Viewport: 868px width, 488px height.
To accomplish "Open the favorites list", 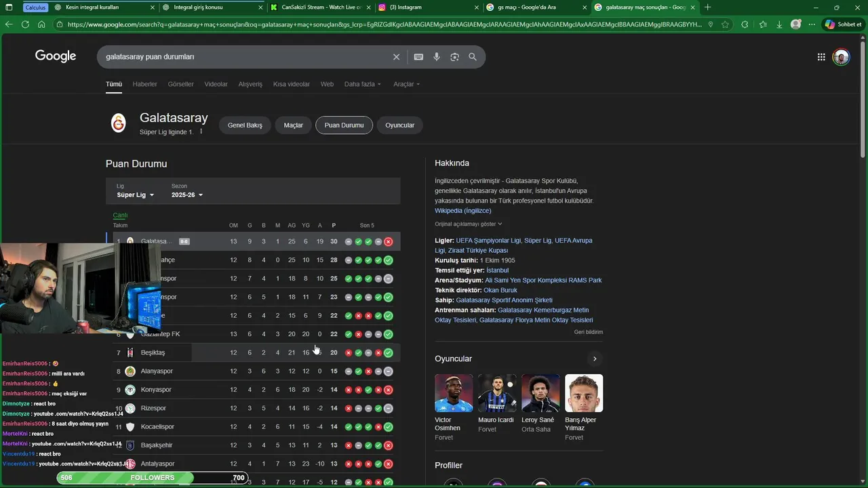I will coord(763,24).
